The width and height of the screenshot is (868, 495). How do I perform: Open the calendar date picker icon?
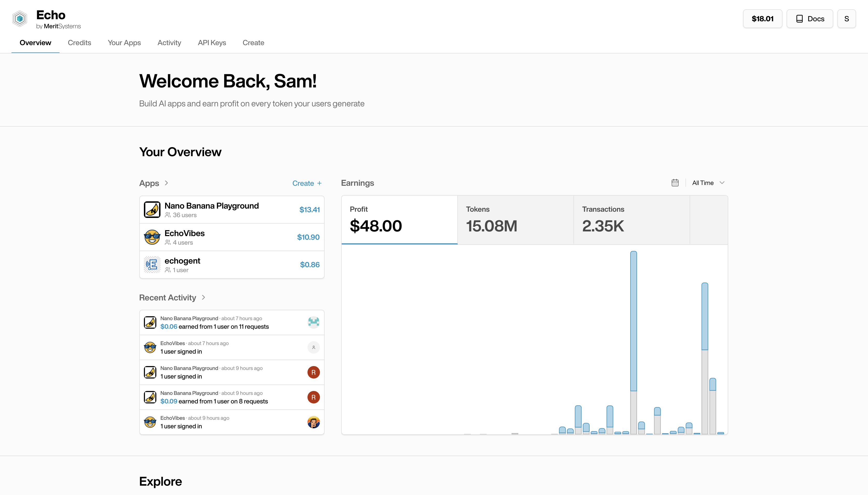point(675,183)
